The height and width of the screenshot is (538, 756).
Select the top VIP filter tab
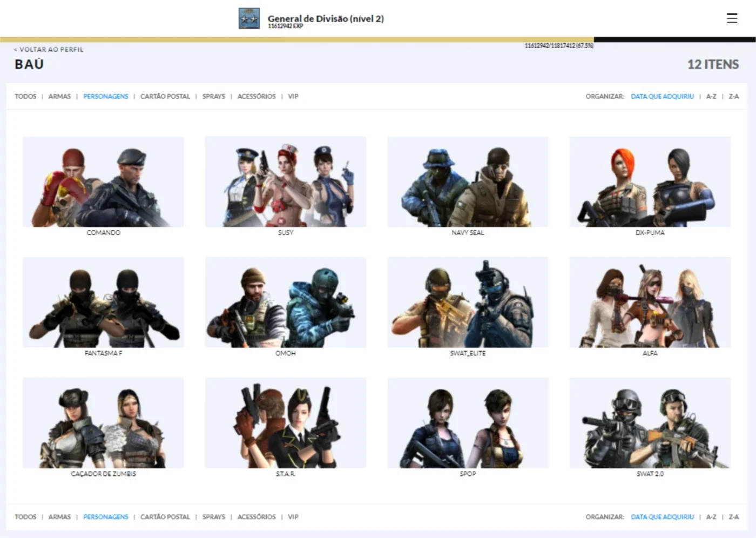(293, 96)
